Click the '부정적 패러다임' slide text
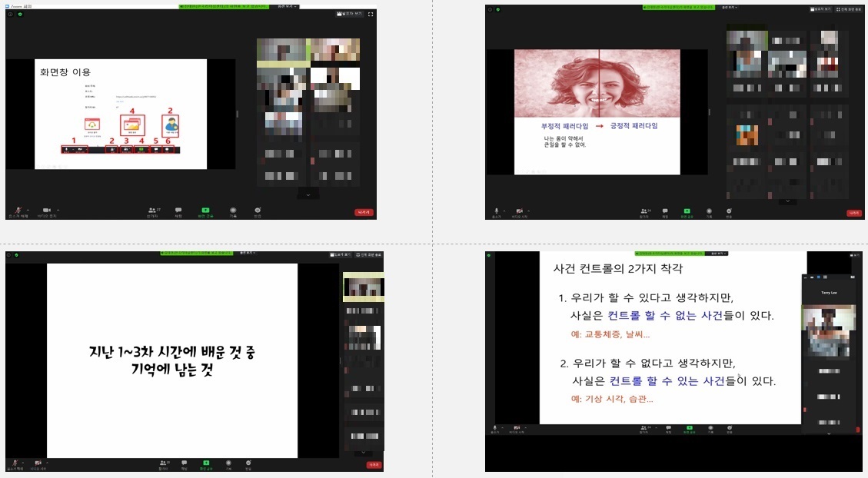This screenshot has height=478, width=868. (564, 126)
